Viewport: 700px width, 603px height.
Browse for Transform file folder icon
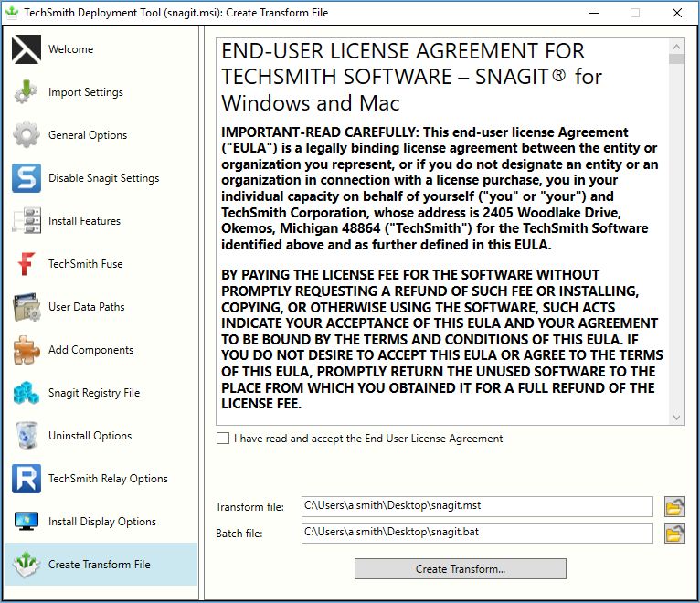click(674, 506)
